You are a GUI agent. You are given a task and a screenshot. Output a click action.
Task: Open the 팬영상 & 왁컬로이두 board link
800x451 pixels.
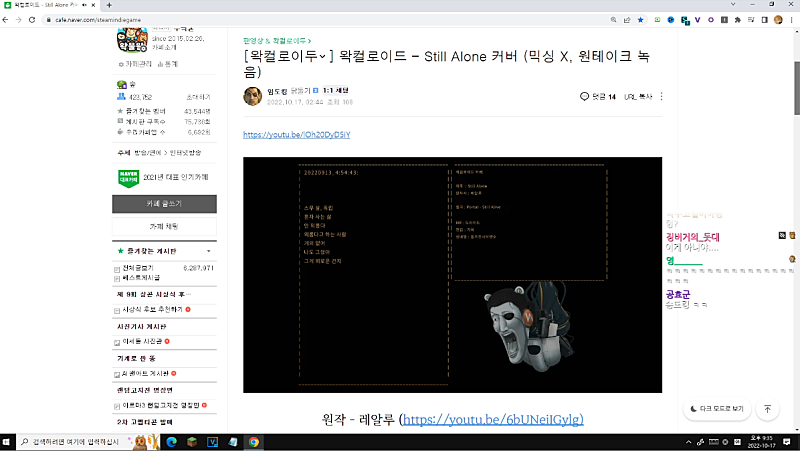point(277,41)
